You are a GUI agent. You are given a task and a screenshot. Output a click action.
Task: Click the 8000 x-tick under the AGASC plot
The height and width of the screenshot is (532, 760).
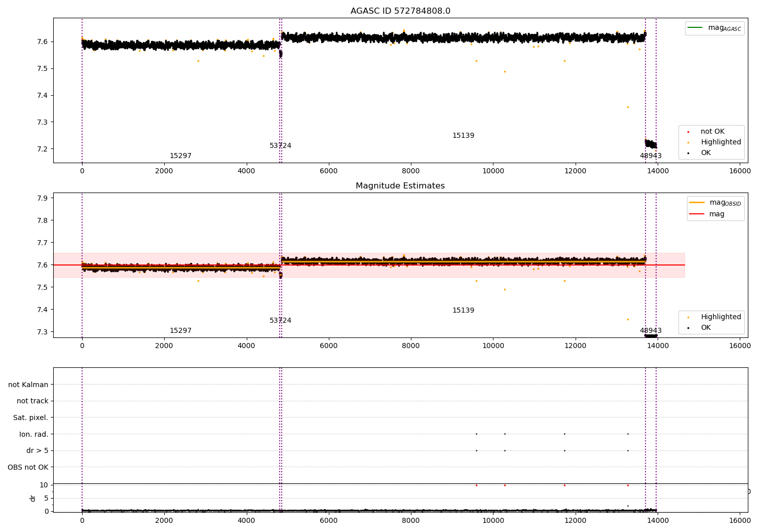[411, 171]
